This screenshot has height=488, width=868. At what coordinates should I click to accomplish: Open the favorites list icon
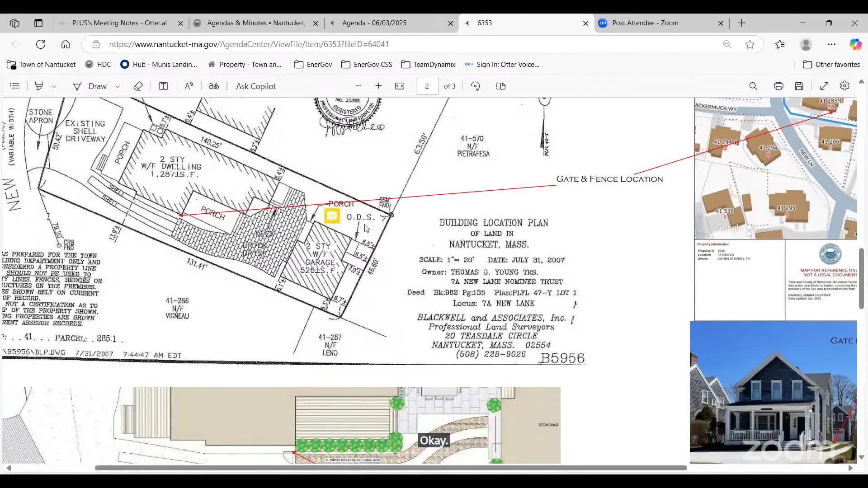(x=780, y=44)
